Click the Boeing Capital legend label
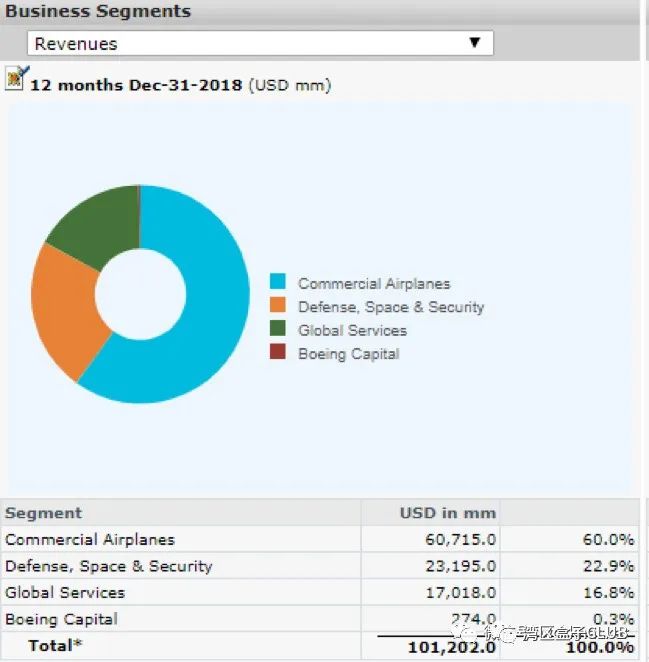Image resolution: width=649 pixels, height=662 pixels. (x=349, y=354)
